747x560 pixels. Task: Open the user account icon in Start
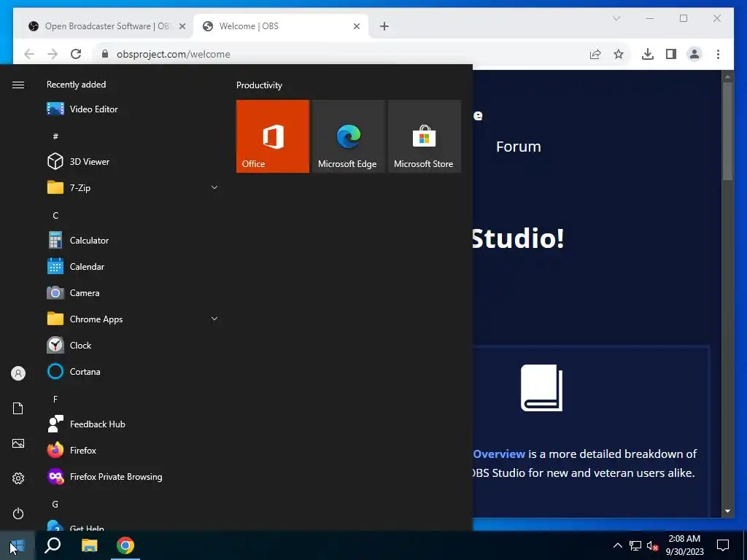18,373
